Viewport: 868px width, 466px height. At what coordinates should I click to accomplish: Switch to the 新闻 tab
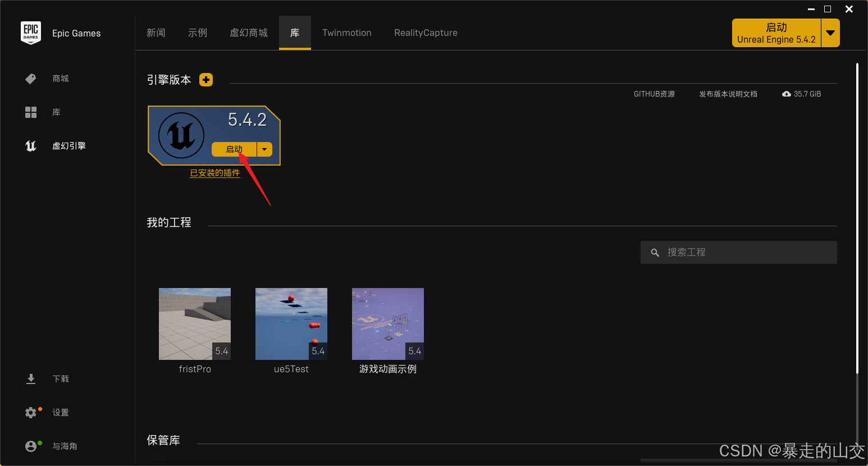156,33
